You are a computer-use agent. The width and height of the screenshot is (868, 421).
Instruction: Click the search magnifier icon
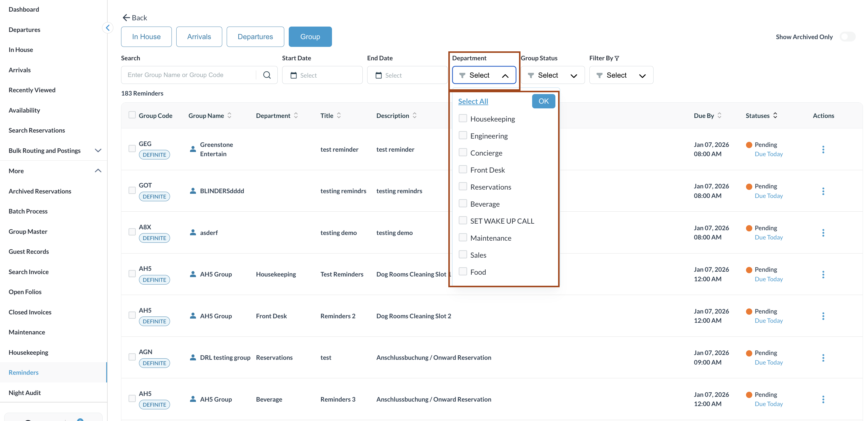tap(267, 75)
